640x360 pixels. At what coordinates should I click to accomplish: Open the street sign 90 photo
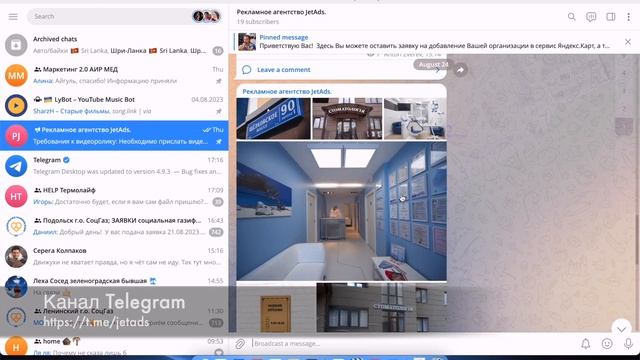click(273, 119)
